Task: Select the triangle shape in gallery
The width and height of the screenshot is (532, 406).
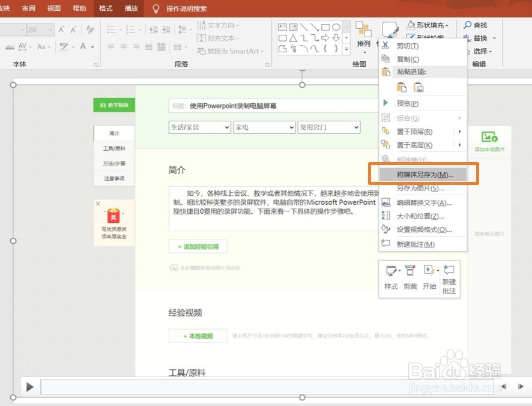Action: pos(293,38)
